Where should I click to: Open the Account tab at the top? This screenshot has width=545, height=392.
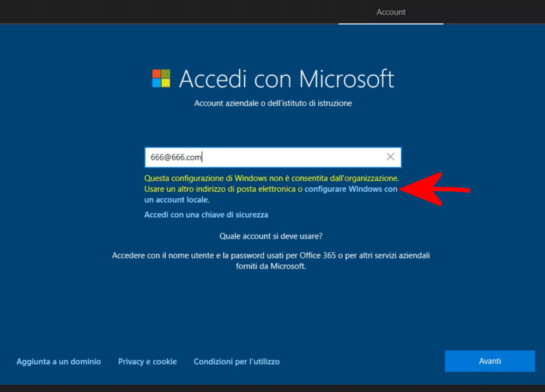pos(391,12)
